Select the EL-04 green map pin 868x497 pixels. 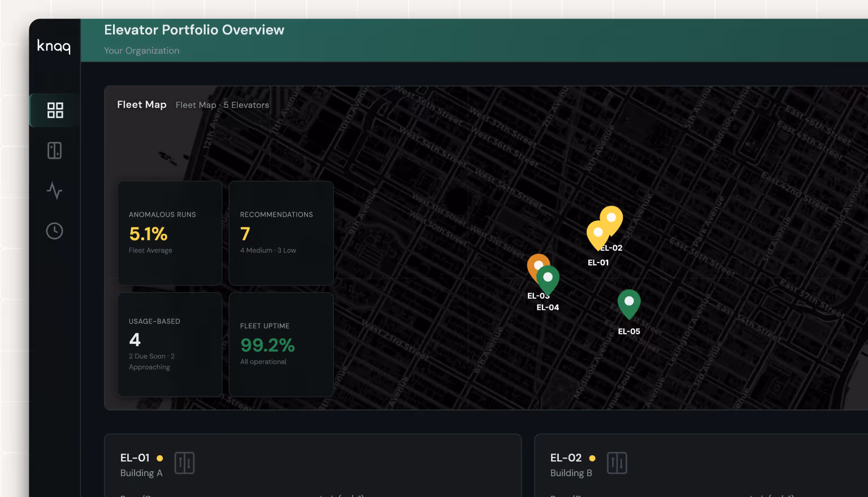548,279
